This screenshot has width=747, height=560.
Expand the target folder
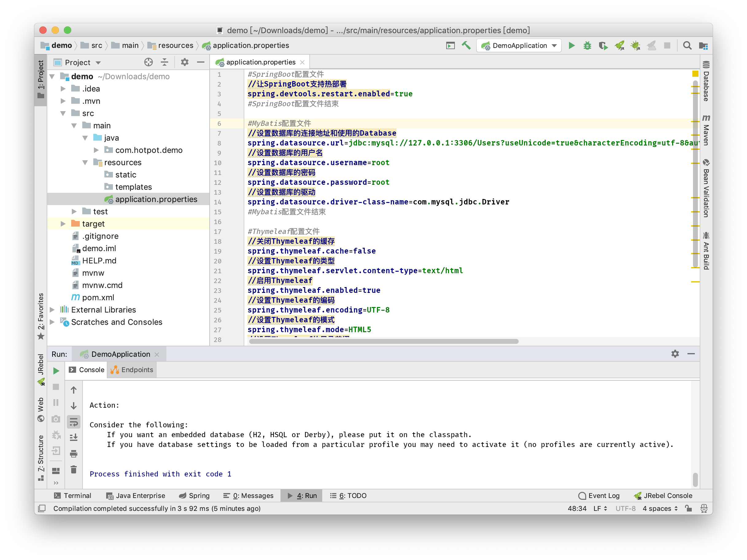[63, 224]
